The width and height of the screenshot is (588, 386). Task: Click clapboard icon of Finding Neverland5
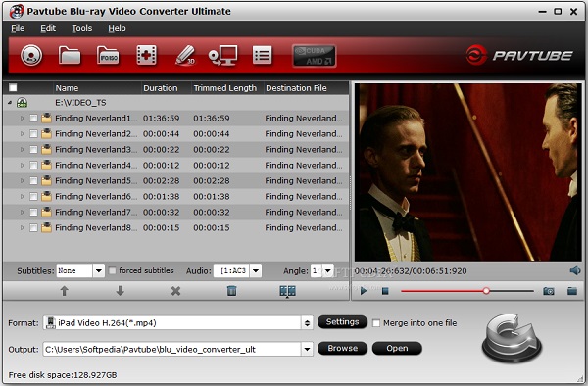46,180
